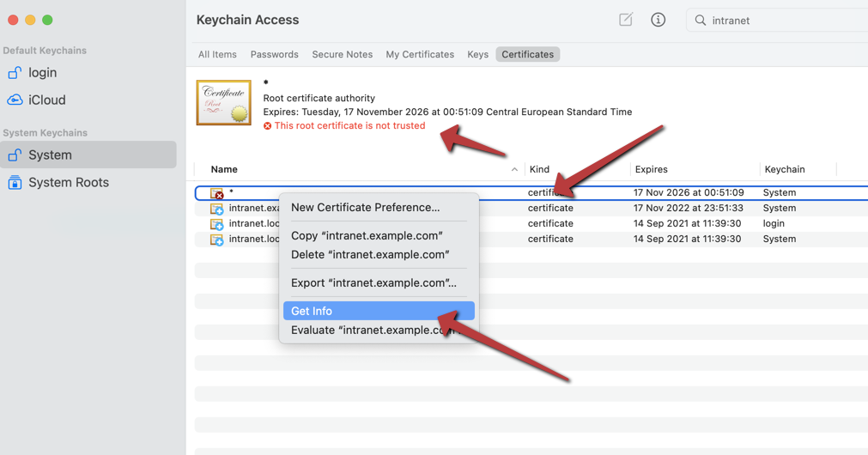Switch to the Passwords tab
The image size is (868, 455).
click(274, 54)
